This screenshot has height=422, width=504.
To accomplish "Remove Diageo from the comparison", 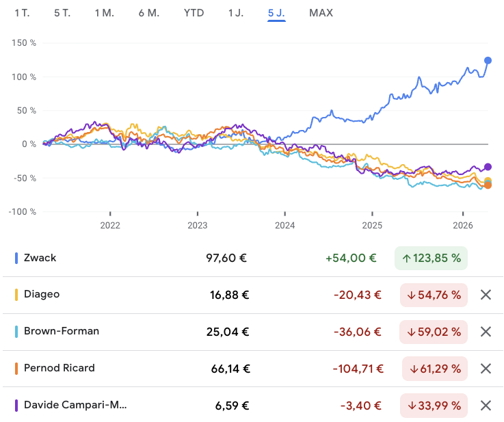I will (486, 295).
